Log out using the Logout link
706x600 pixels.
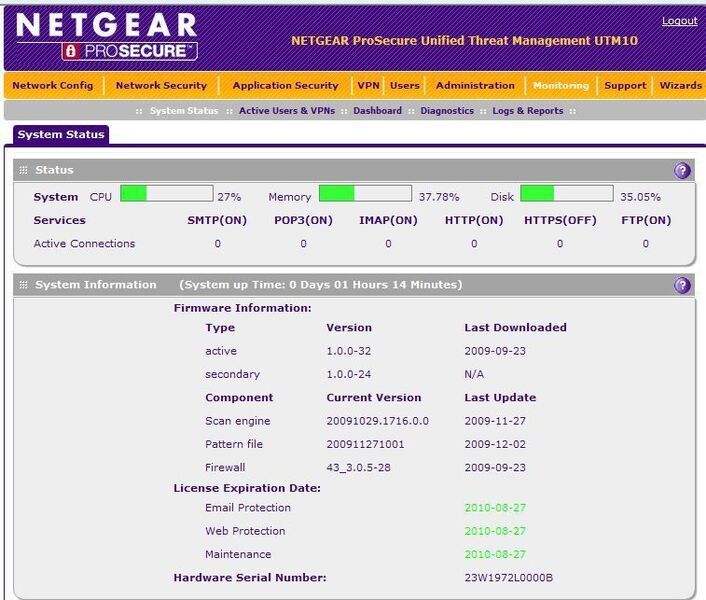679,21
